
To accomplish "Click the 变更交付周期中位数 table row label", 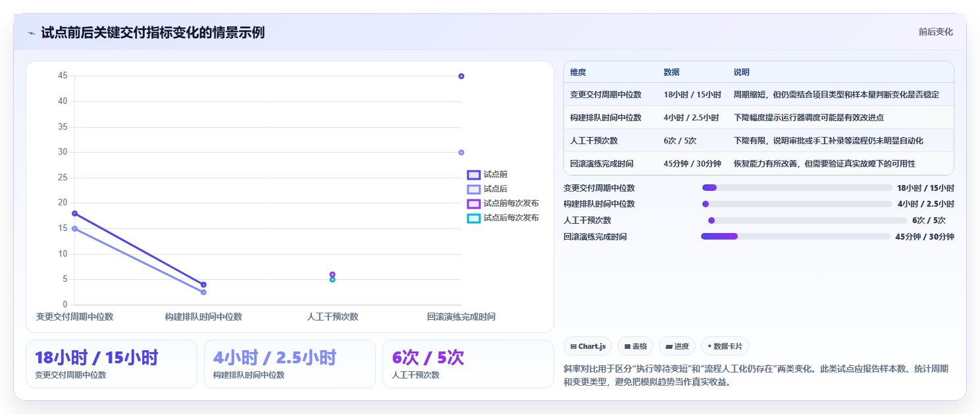I will point(606,95).
